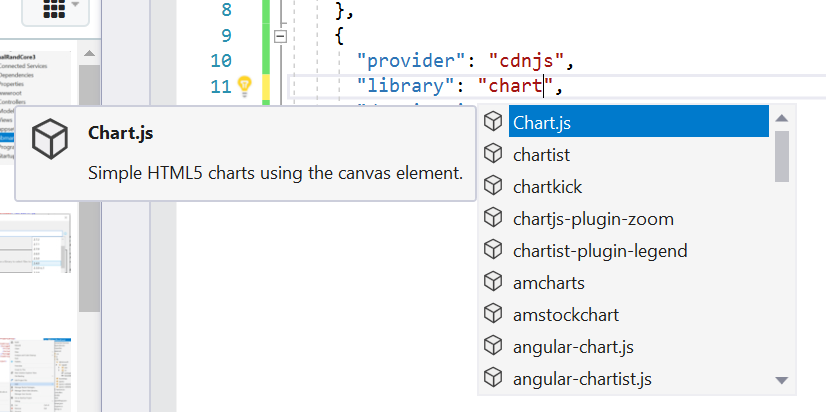Choose chartist-plugin-legend from the suggestions
The image size is (826, 412).
(600, 251)
